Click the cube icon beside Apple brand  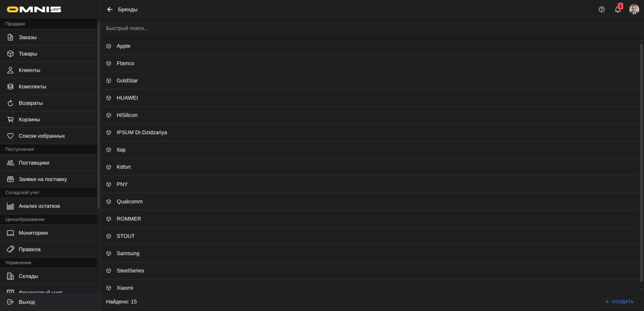109,46
